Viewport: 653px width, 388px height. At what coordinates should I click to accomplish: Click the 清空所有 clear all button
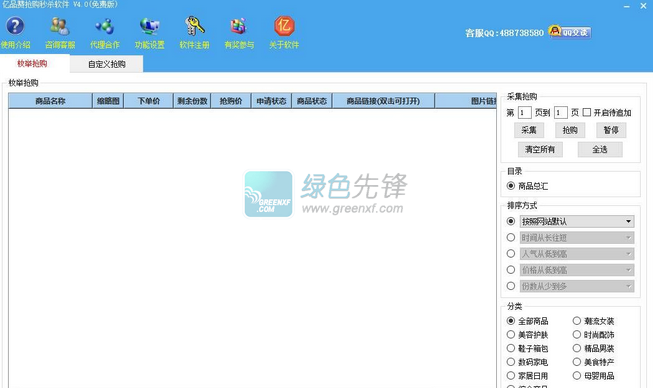[x=540, y=149]
